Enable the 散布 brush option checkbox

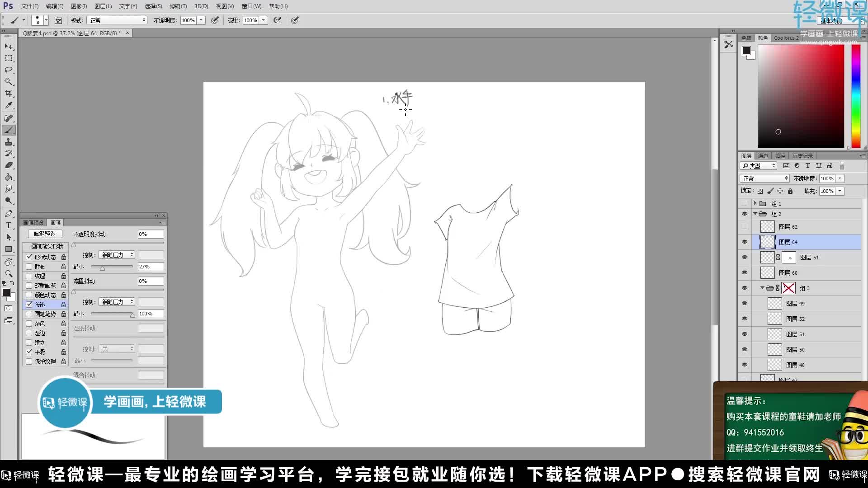(29, 266)
